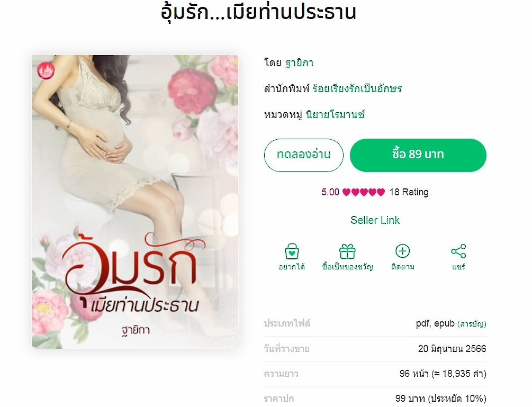532x407 pixels.
Task: Open the ทดลองอ่าน sample reading button
Action: point(304,155)
